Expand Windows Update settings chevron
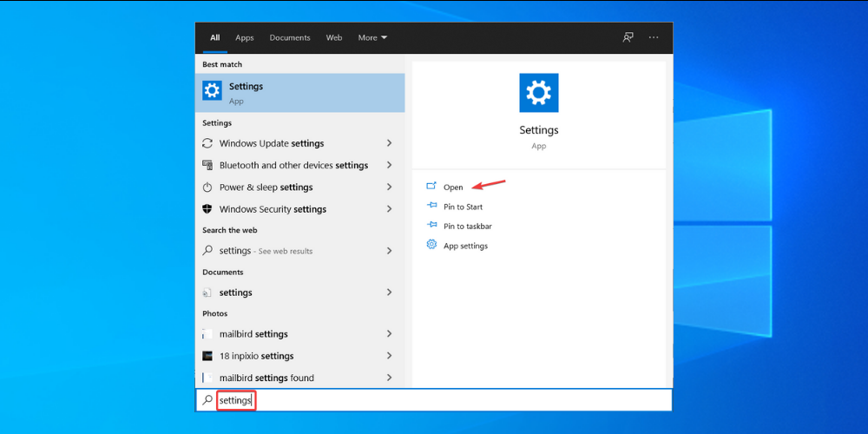The width and height of the screenshot is (868, 434). pyautogui.click(x=389, y=143)
